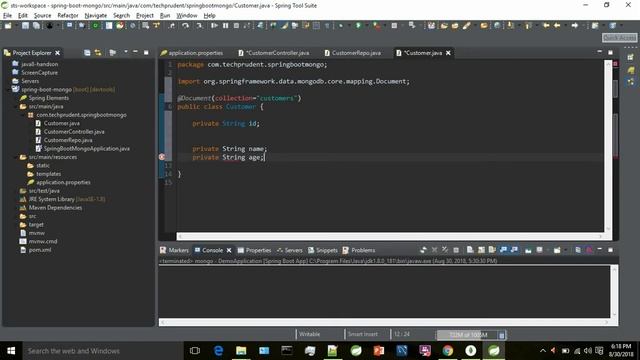Click the green Run launch icon
Image resolution: width=640 pixels, height=360 pixels.
pos(358,26)
